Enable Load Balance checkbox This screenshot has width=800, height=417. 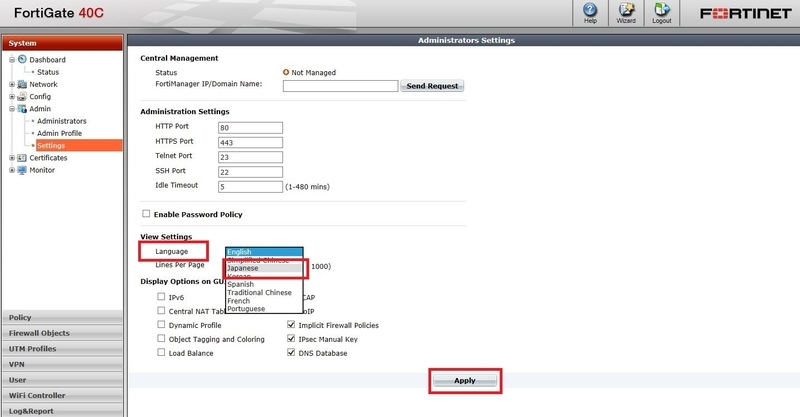(161, 352)
